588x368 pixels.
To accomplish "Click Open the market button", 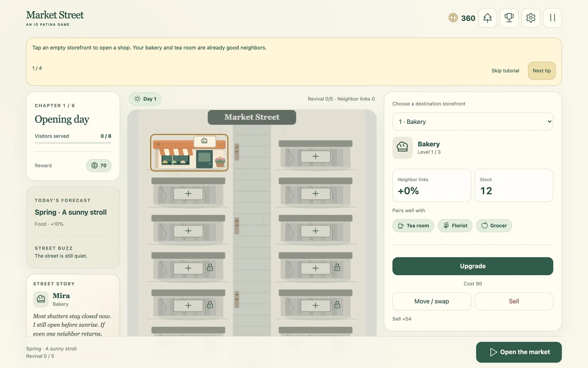I will (x=519, y=352).
